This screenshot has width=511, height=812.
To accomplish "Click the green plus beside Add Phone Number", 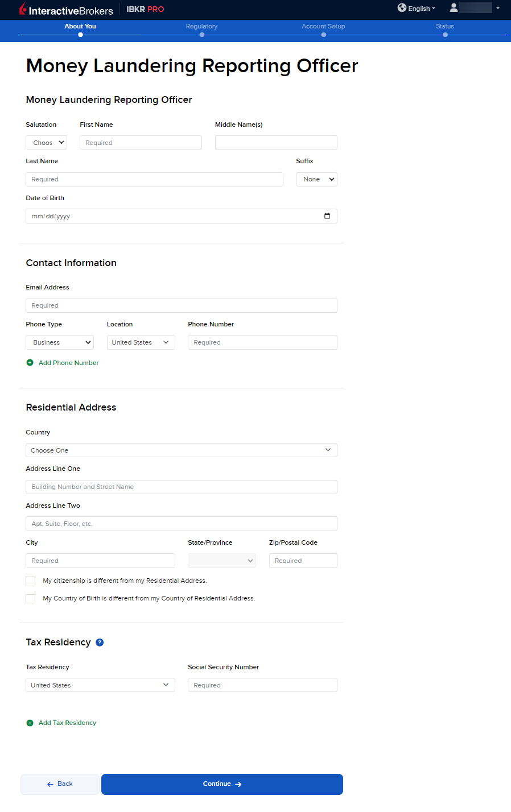I will tap(30, 363).
